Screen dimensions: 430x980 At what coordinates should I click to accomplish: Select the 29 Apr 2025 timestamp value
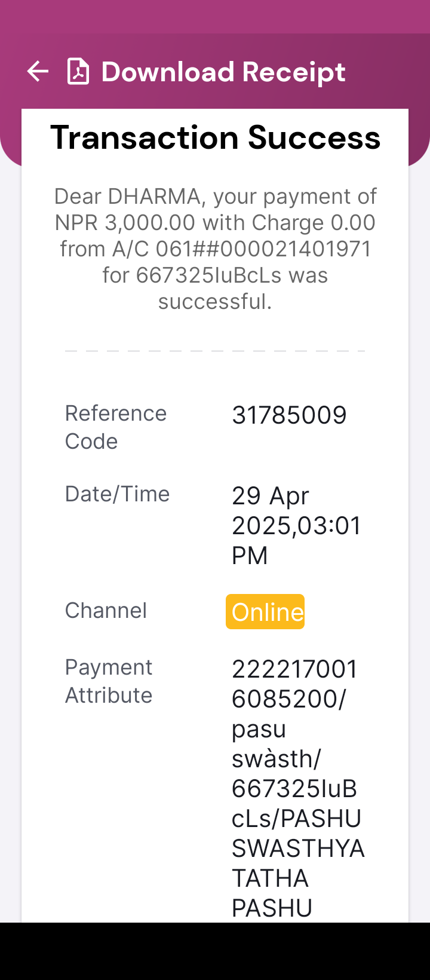click(x=296, y=526)
